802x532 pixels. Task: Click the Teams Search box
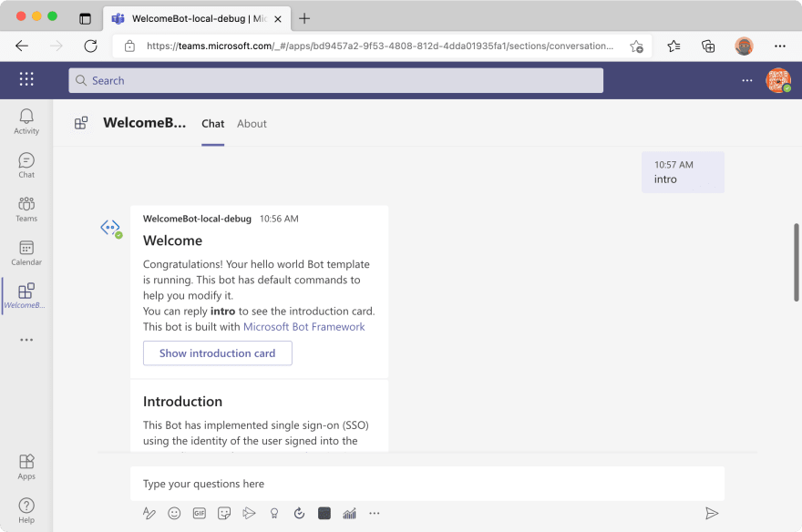pos(335,80)
